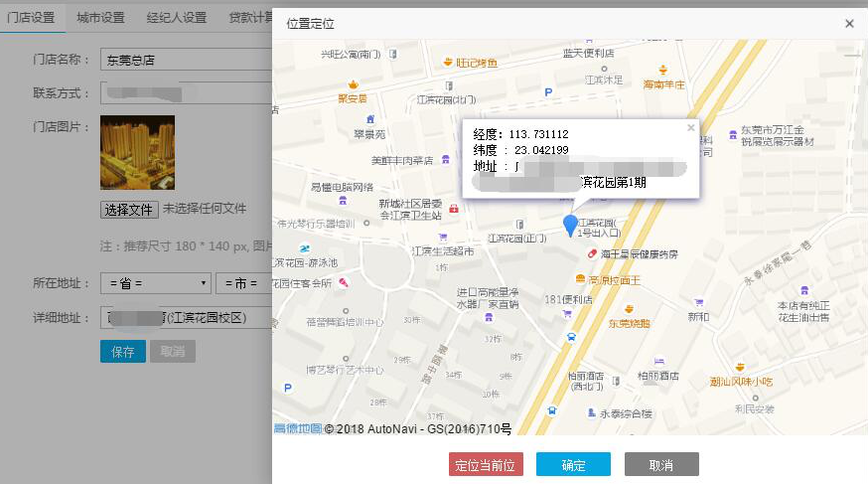Click 潮汕风味小吃 restaurant icon

pos(740,367)
